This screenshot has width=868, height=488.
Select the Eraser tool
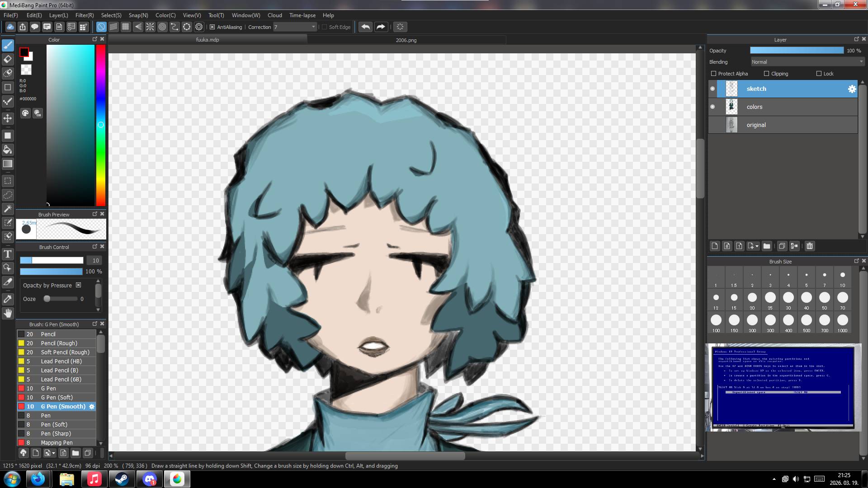[x=8, y=59]
